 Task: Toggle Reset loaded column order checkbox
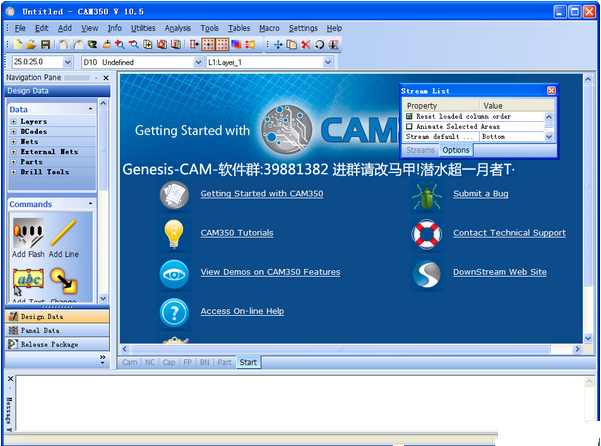pos(409,116)
